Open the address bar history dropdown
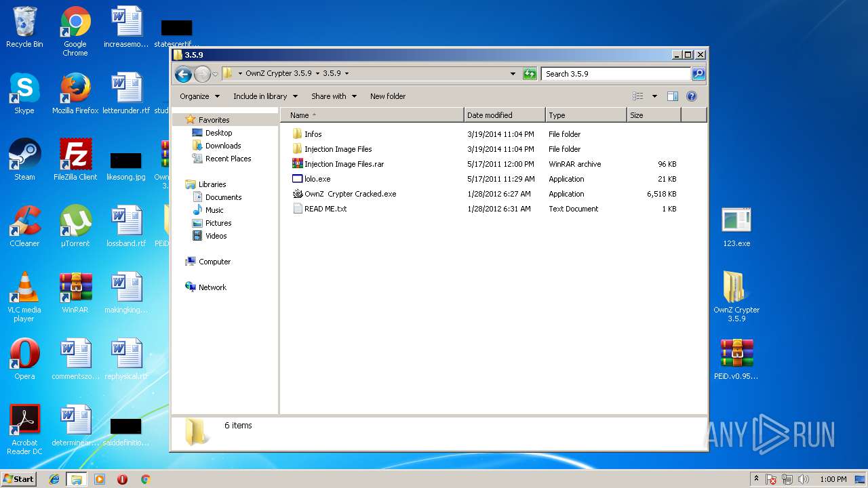 (x=513, y=74)
